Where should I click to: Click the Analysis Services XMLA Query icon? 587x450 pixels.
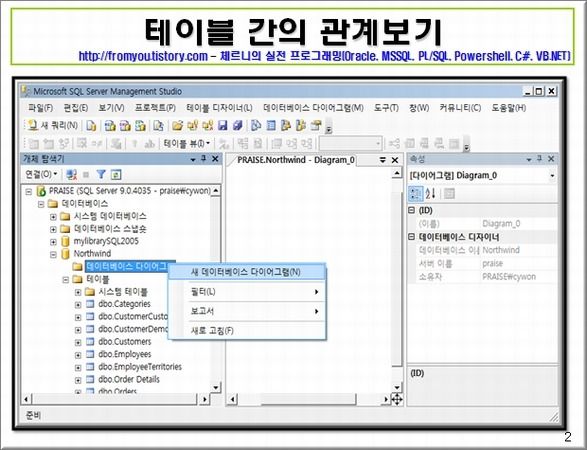140,126
